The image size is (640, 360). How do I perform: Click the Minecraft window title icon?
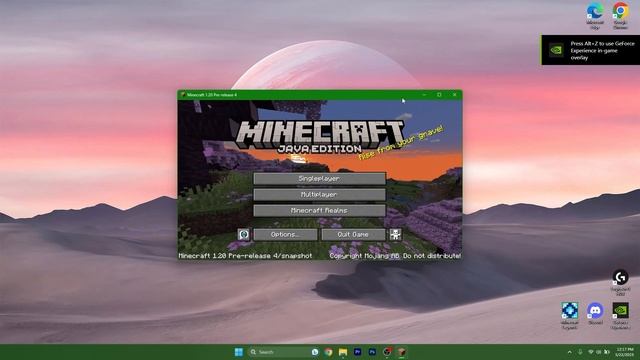click(183, 94)
